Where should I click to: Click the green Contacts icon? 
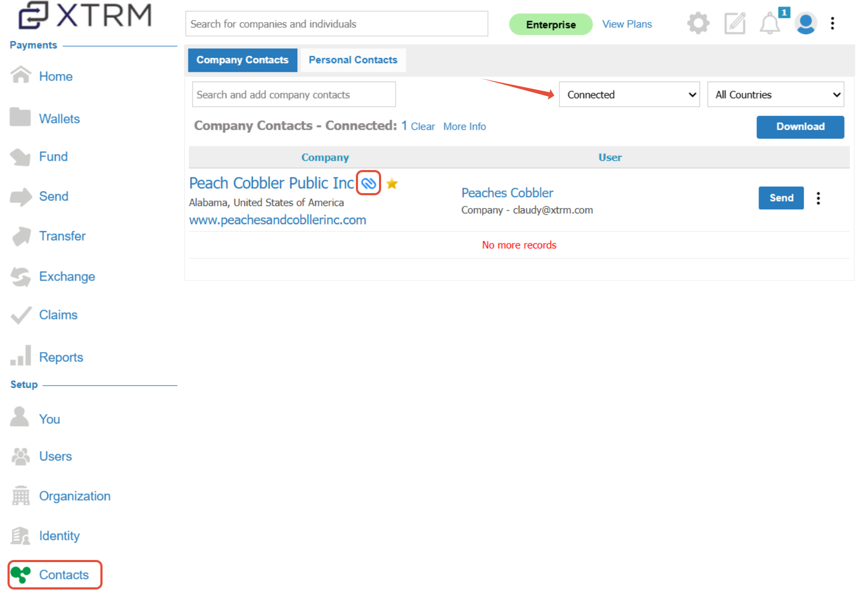pos(21,574)
